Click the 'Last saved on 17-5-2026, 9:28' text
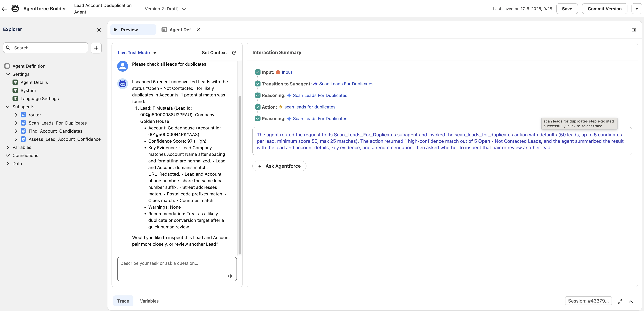The width and height of the screenshot is (644, 311). [x=523, y=9]
